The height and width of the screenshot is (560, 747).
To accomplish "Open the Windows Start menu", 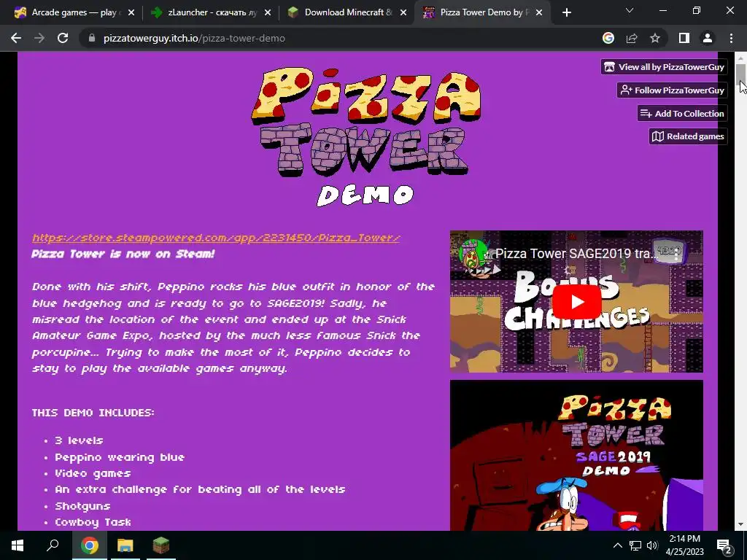I will (x=18, y=545).
